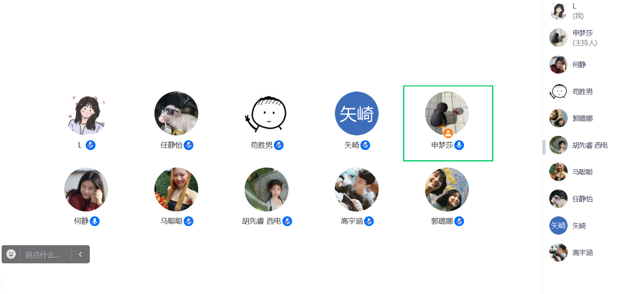This screenshot has height=294, width=644.
Task: Click 矢崎's muted microphone icon in grid
Action: click(x=365, y=145)
